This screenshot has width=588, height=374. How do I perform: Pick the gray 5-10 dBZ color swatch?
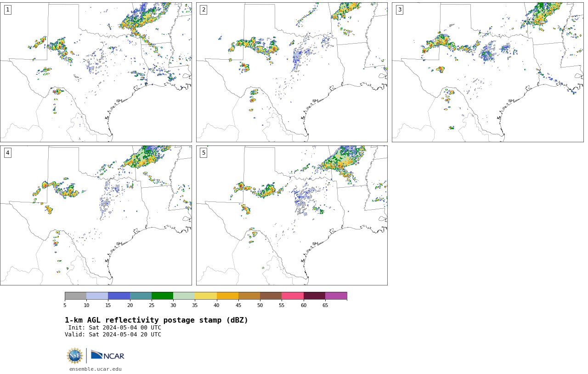click(75, 296)
